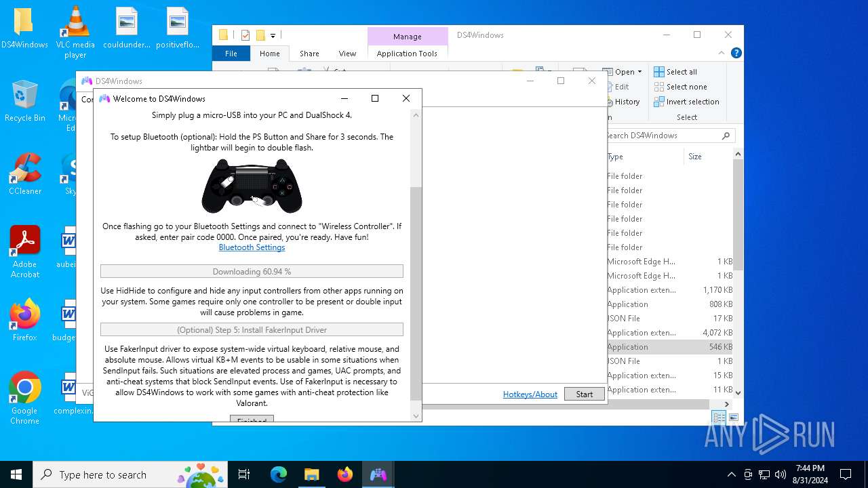868x488 pixels.
Task: Click Select none in the Explorer ribbon
Action: (x=680, y=87)
